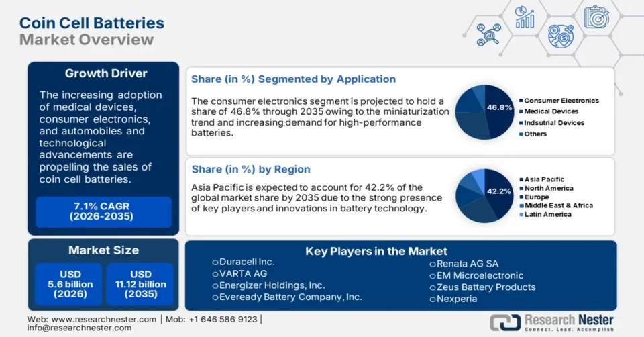Click the info@researchnester.com email address
Image resolution: width=644 pixels, height=337 pixels.
[x=79, y=328]
